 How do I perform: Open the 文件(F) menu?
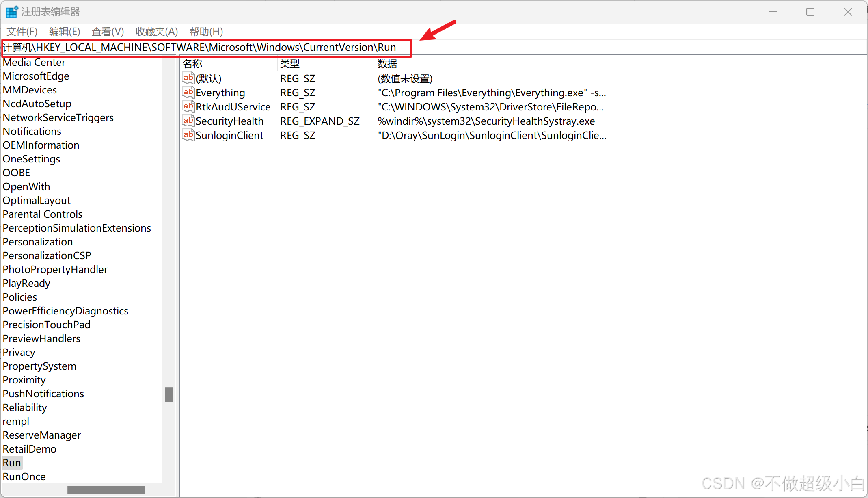pos(22,31)
